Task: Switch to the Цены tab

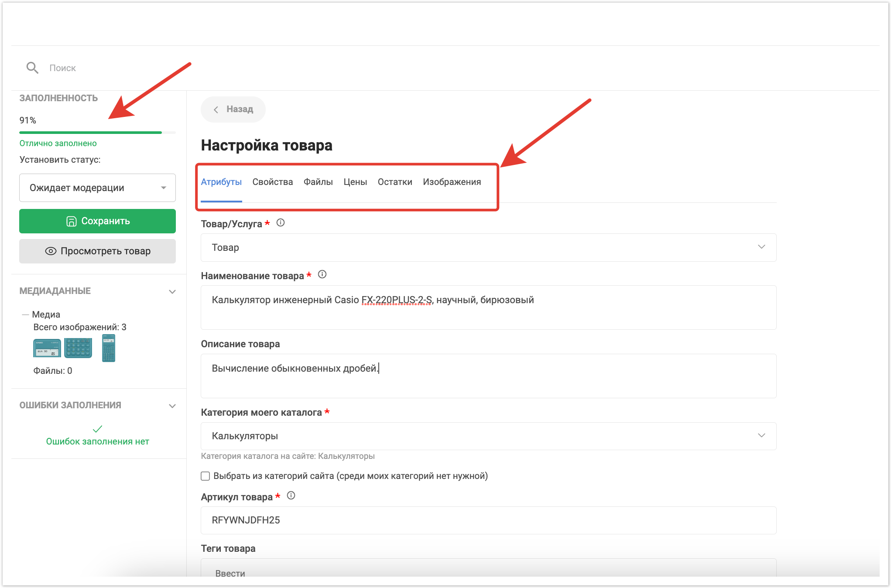Action: [355, 182]
